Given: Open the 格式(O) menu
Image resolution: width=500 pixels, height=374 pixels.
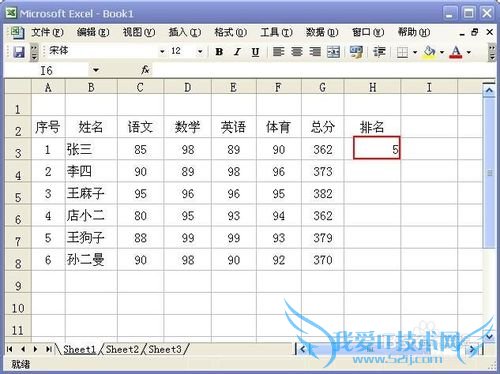Looking at the screenshot, I should coord(230,32).
